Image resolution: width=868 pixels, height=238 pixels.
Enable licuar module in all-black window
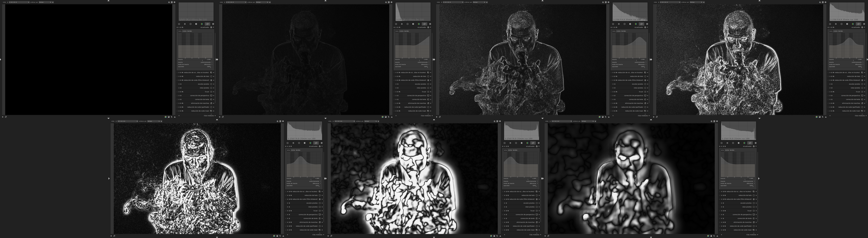[x=177, y=92]
